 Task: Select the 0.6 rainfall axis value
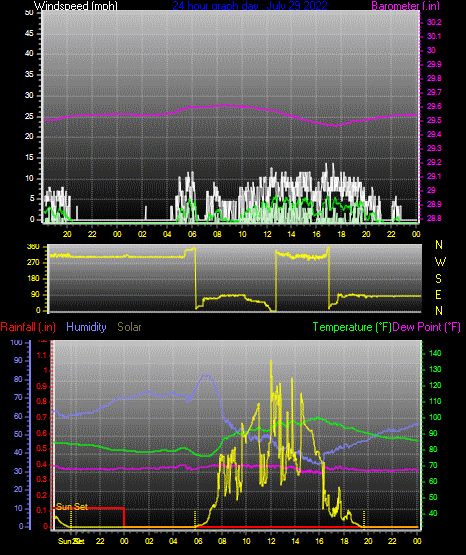pyautogui.click(x=42, y=433)
